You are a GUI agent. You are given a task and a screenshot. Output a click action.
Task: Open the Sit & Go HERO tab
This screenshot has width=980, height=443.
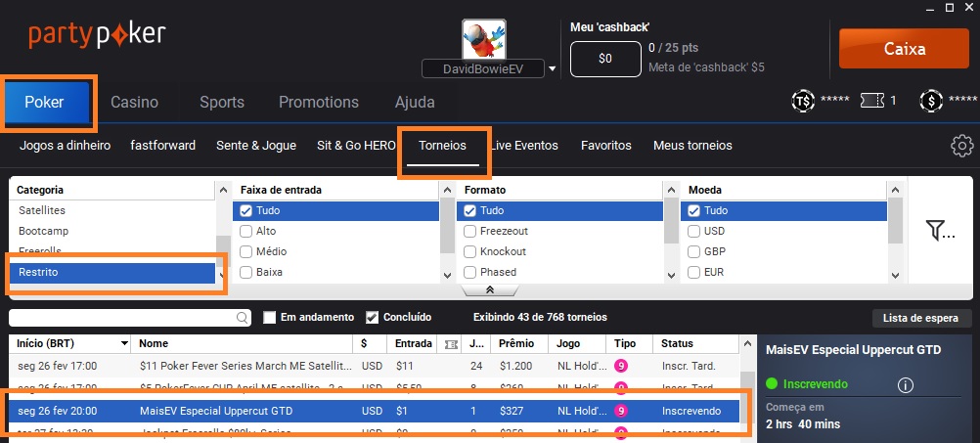[356, 146]
